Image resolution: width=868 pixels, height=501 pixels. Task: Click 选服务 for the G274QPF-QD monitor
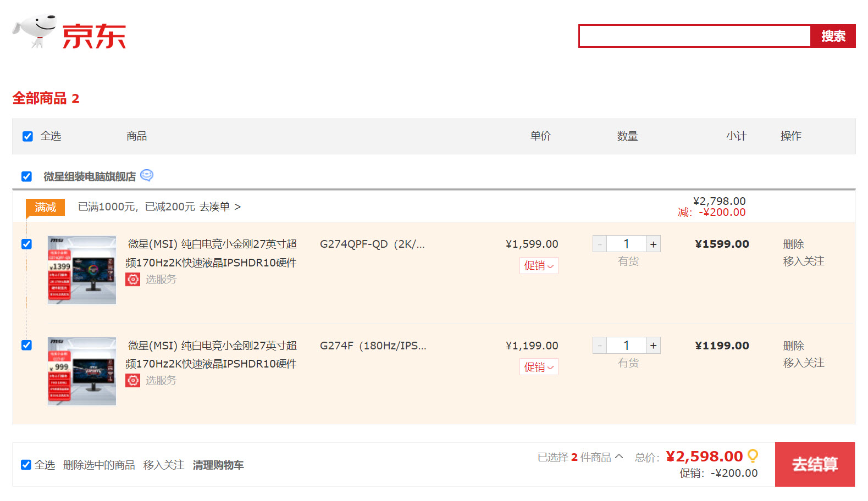[161, 279]
